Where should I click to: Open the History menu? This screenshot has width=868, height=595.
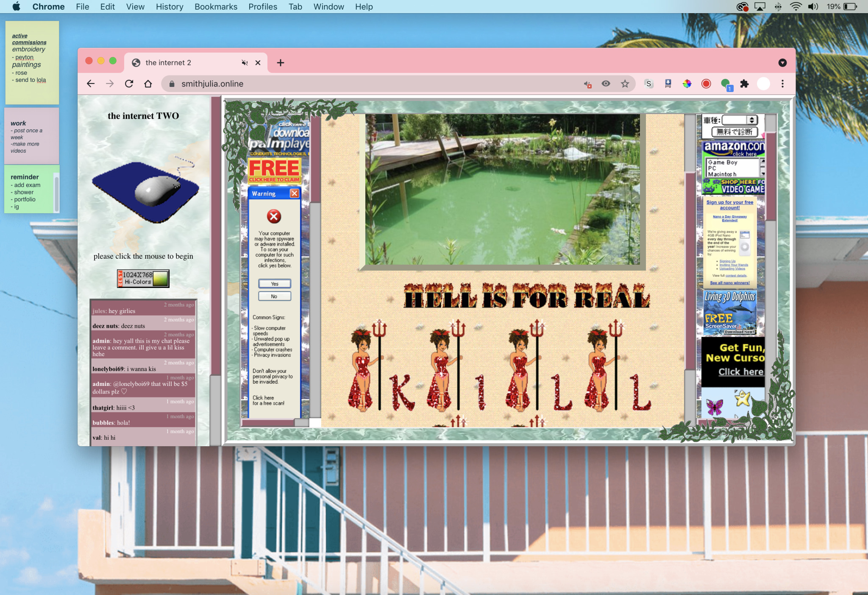169,7
